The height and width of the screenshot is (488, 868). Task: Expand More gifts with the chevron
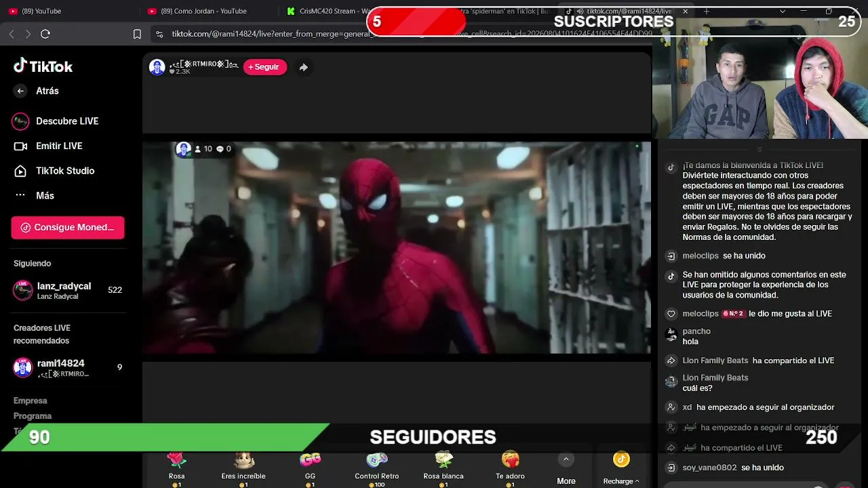tap(566, 460)
